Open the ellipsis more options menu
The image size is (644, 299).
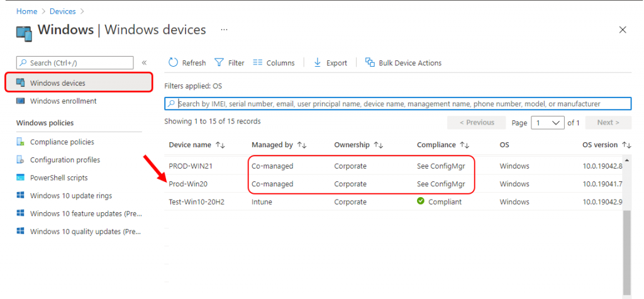pos(224,30)
